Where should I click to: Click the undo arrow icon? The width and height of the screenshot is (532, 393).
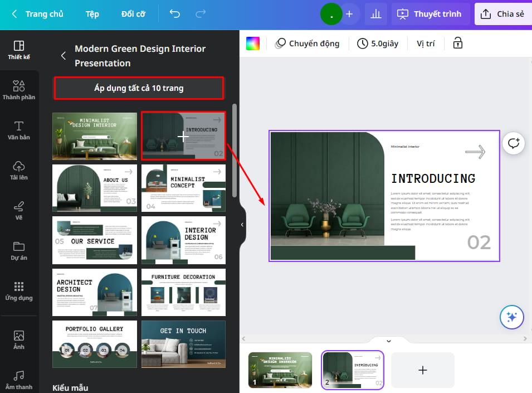pyautogui.click(x=174, y=14)
